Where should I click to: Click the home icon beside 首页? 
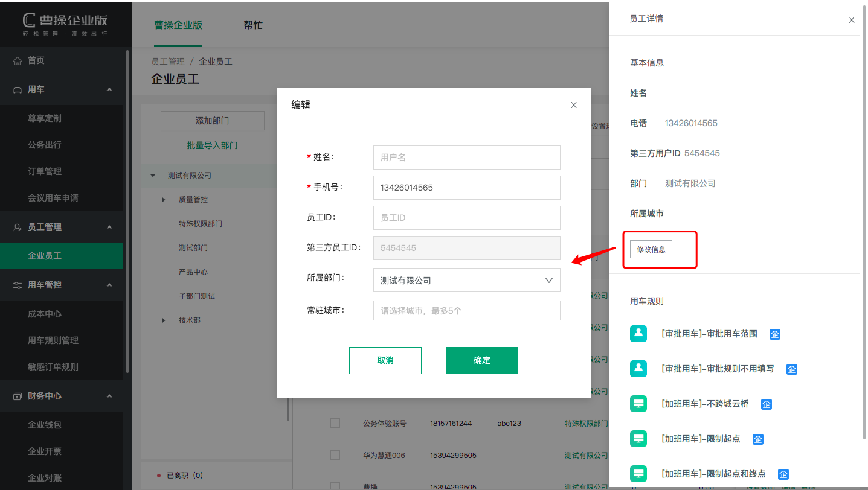click(x=18, y=61)
